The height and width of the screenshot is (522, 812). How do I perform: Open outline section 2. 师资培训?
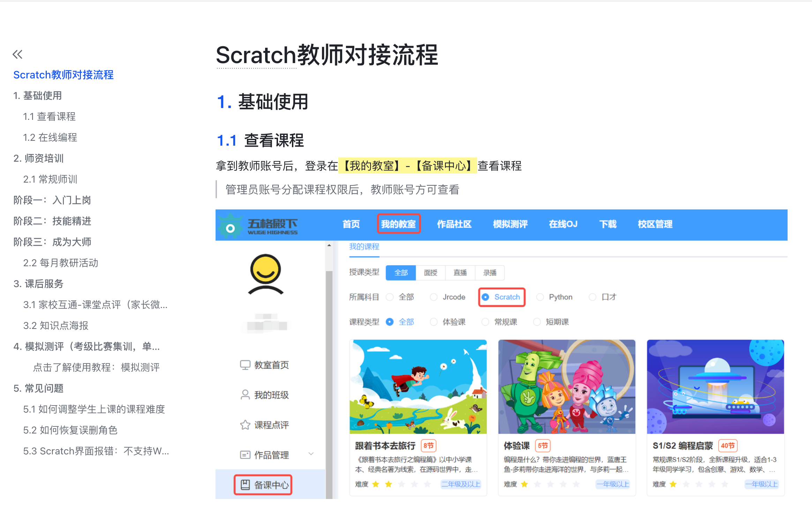coord(38,158)
